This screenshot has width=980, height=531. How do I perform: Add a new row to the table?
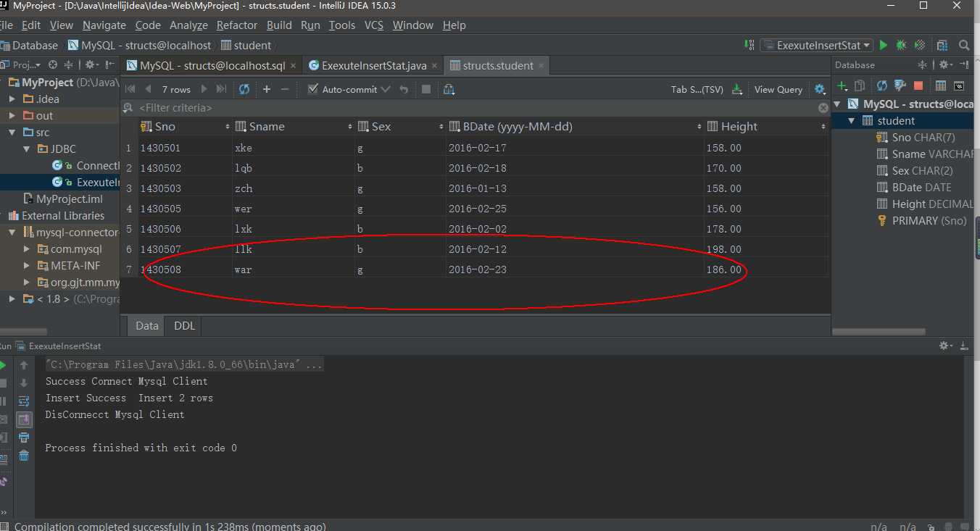click(267, 89)
